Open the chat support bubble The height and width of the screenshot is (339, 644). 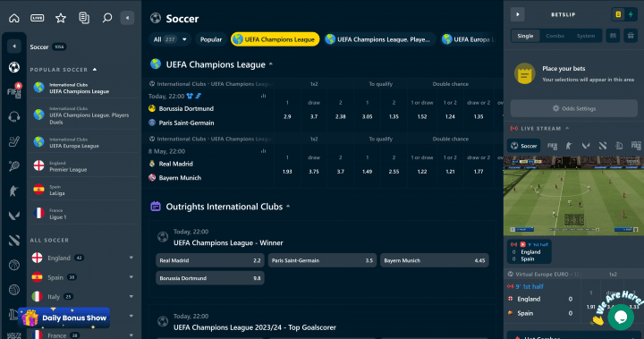(x=621, y=317)
